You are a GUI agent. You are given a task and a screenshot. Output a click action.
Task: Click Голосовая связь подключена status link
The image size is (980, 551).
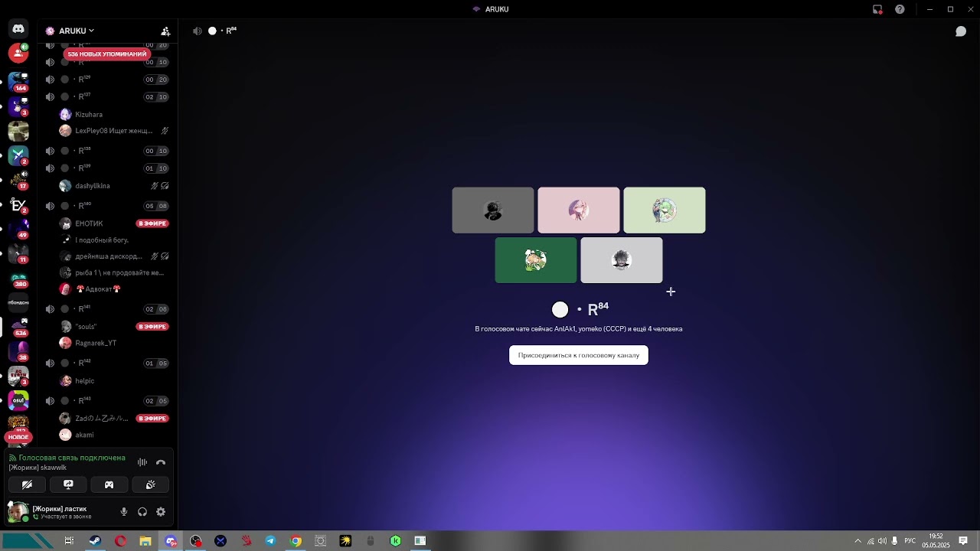tap(72, 458)
